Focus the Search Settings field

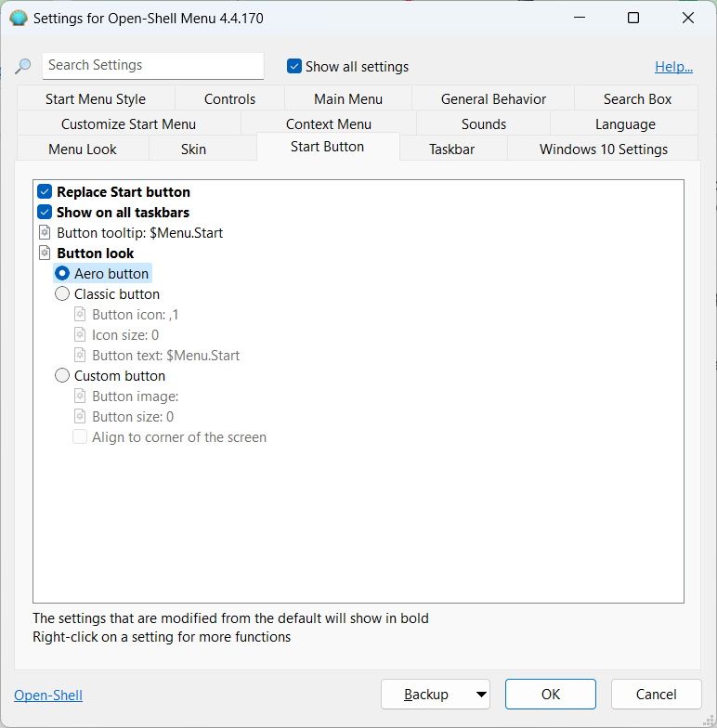(x=153, y=65)
